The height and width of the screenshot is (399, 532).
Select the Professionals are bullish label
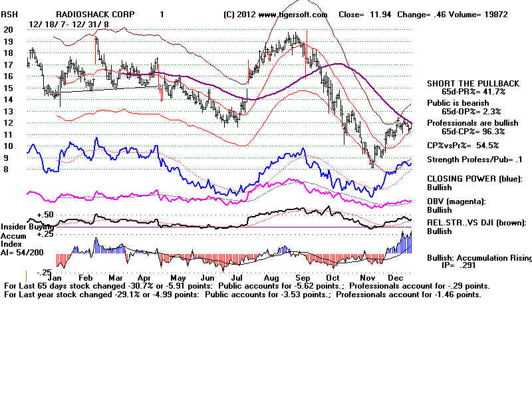click(x=472, y=123)
